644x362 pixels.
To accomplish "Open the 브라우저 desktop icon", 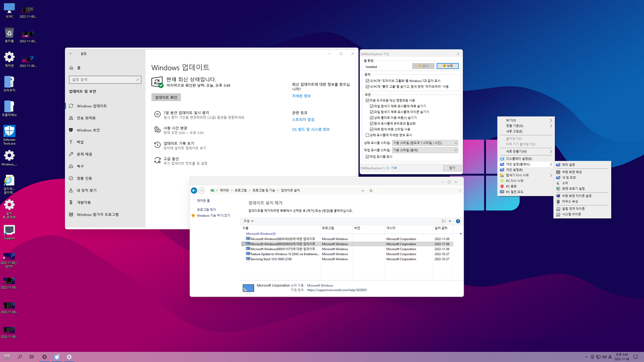I will tap(9, 84).
